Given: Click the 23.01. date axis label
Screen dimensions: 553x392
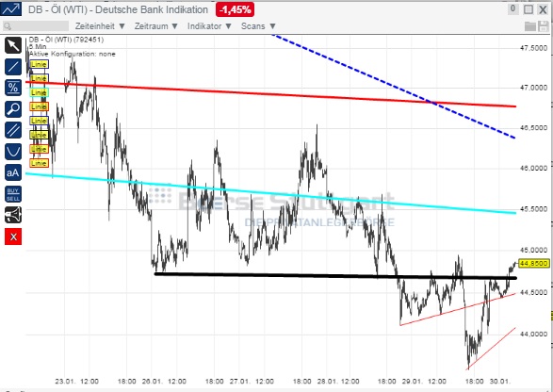Looking at the screenshot, I should (65, 382).
